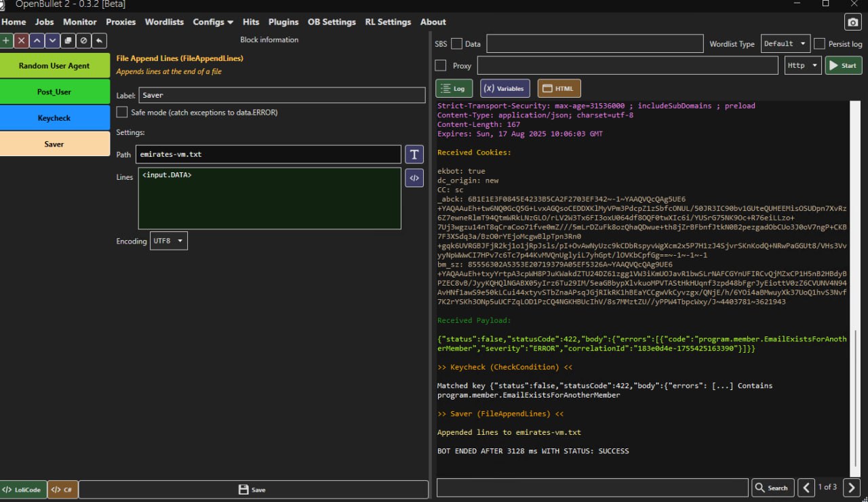868x502 pixels.
Task: Open the Wordlists menu item
Action: pos(164,22)
